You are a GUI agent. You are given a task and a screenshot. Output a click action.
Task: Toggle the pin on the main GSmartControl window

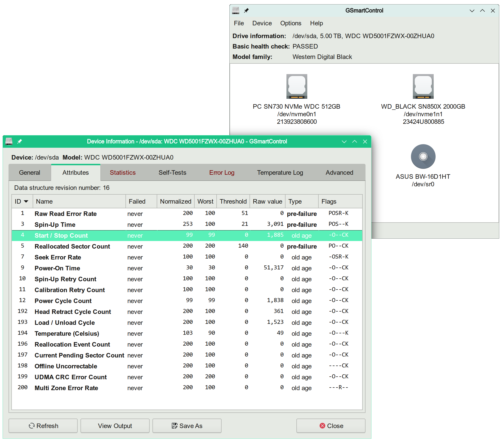246,11
